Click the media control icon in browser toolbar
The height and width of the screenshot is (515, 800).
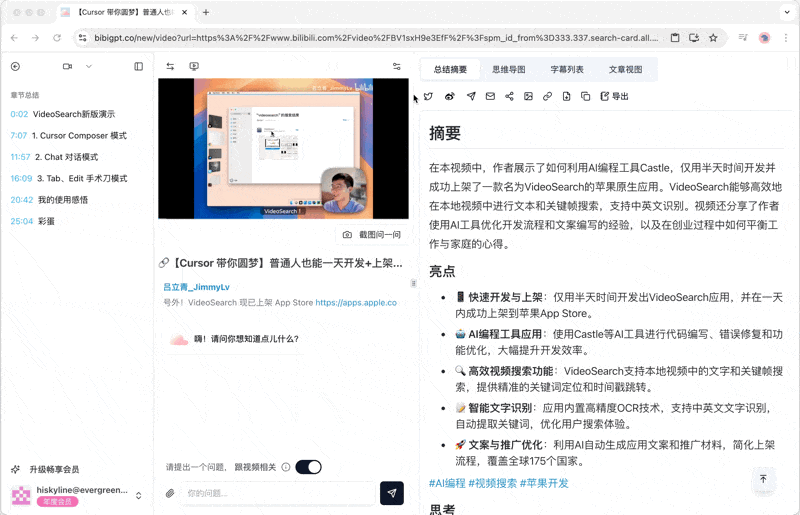(743, 38)
